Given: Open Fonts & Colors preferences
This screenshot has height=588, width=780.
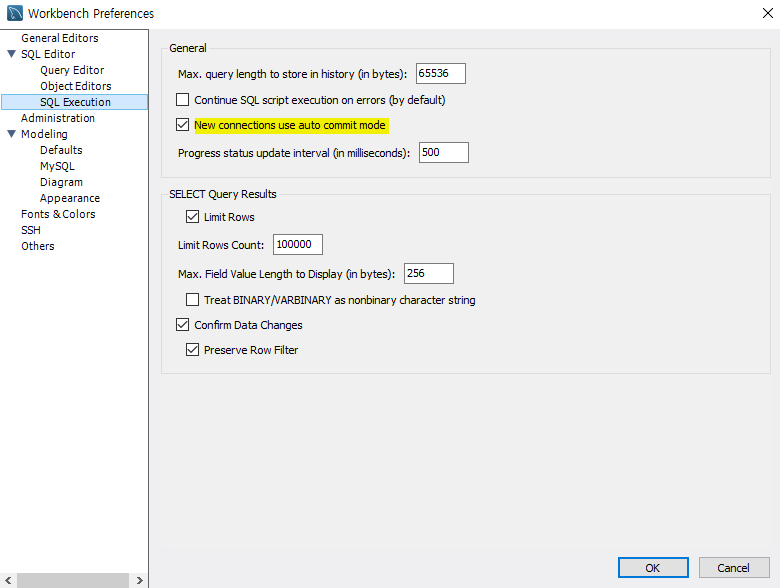Looking at the screenshot, I should tap(58, 214).
